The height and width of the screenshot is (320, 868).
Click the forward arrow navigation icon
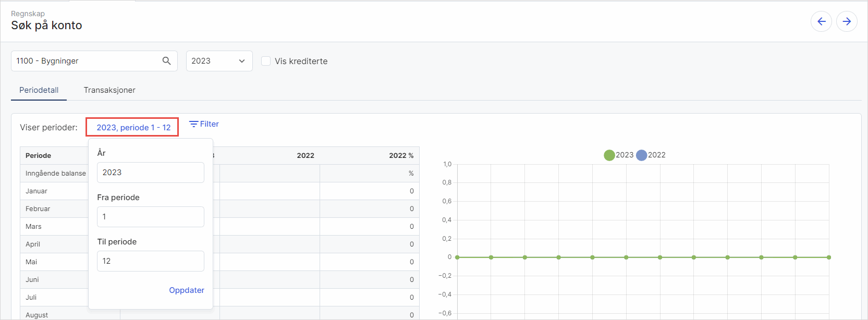point(847,21)
